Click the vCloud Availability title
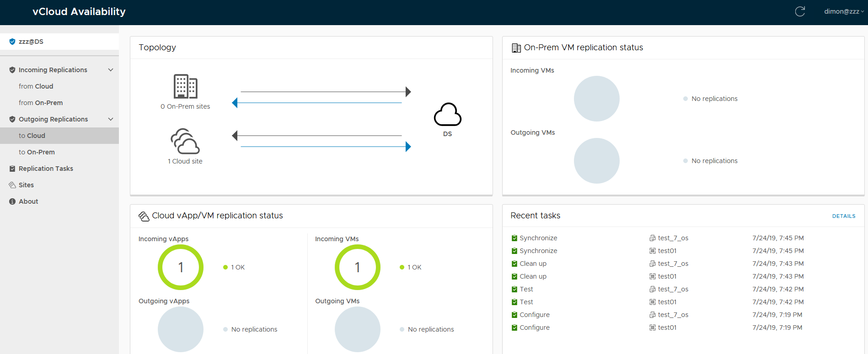 click(79, 11)
